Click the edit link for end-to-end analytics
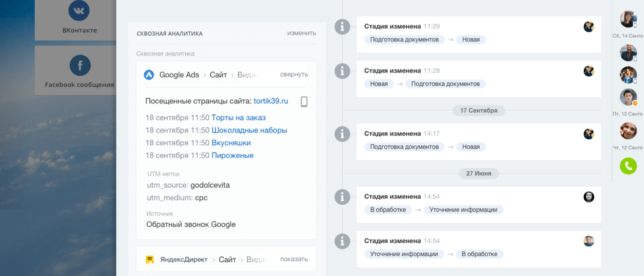The height and width of the screenshot is (276, 644). [301, 33]
